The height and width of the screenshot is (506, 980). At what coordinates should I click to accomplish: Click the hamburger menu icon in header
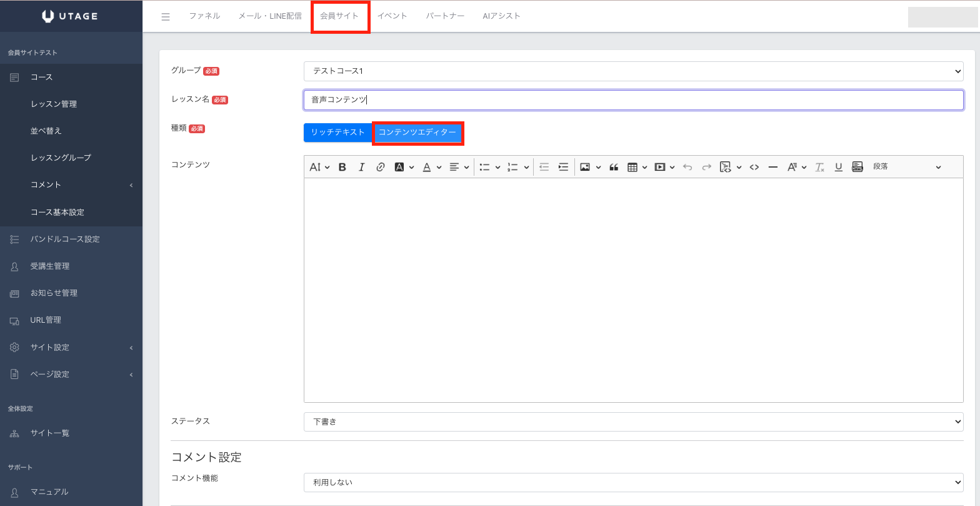pyautogui.click(x=166, y=17)
